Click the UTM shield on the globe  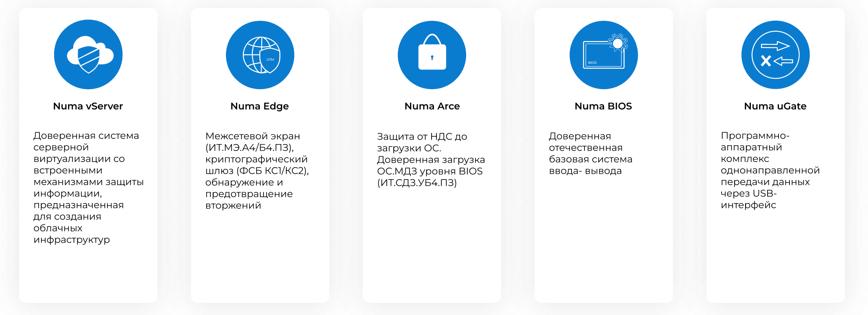270,60
